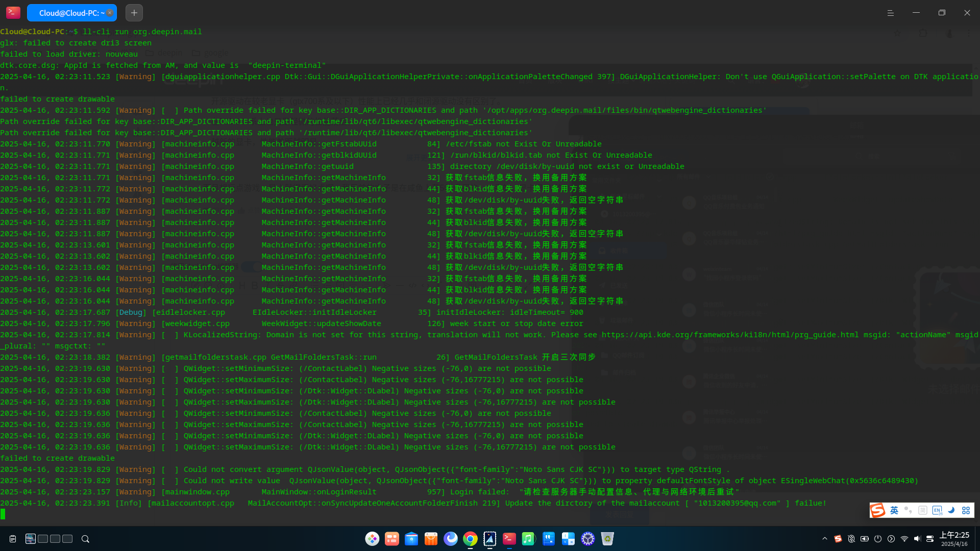Switch to deepin Mail in dock
980x551 pixels.
pyautogui.click(x=490, y=539)
